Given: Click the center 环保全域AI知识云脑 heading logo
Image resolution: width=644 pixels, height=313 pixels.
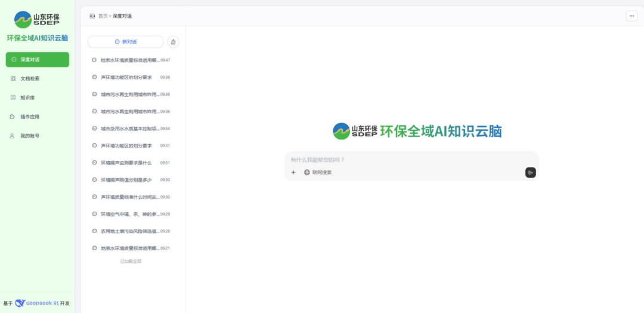Looking at the screenshot, I should (x=417, y=131).
